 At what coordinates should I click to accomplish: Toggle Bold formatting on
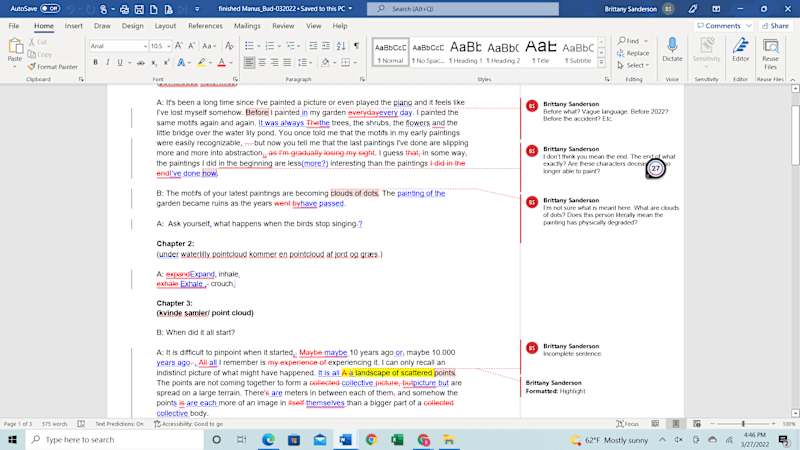(95, 63)
